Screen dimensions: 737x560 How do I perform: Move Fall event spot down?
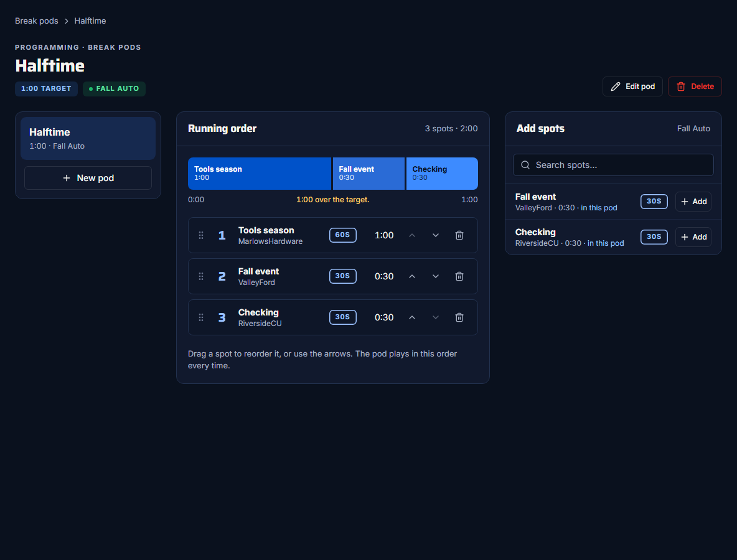[436, 276]
